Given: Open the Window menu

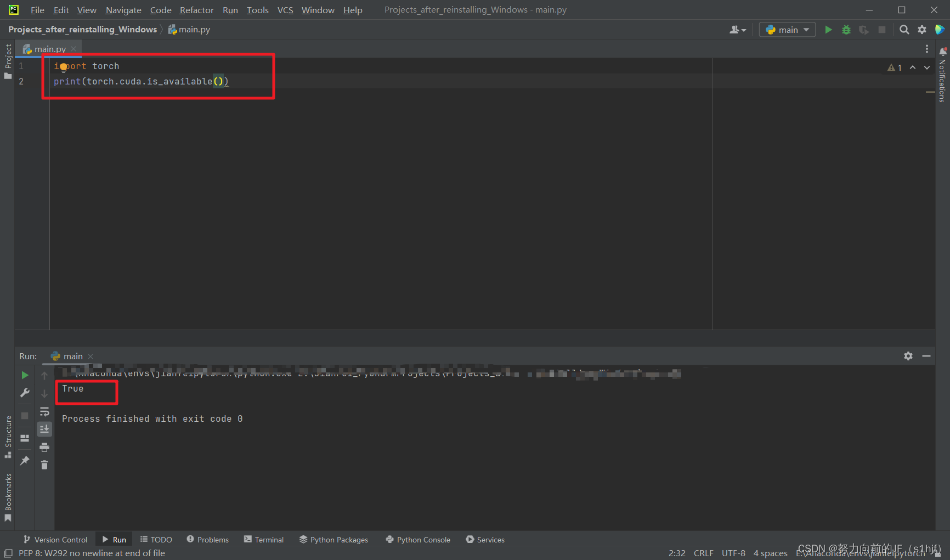Looking at the screenshot, I should (318, 10).
